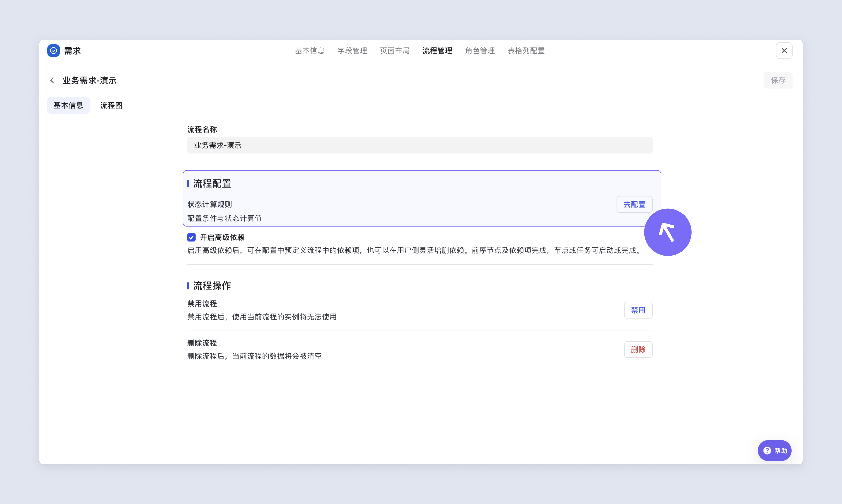This screenshot has height=504, width=842.
Task: Click the 开启高级依赖 checkbox label text
Action: point(222,237)
